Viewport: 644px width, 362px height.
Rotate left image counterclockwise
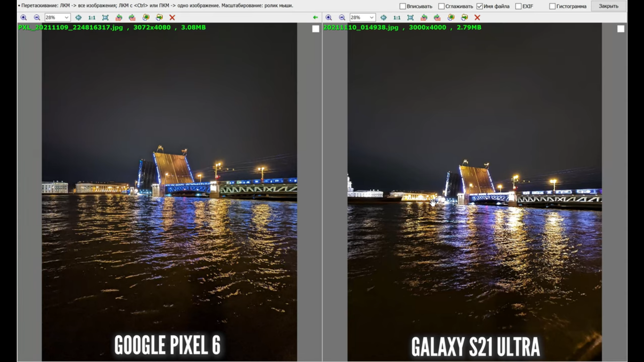coord(119,17)
